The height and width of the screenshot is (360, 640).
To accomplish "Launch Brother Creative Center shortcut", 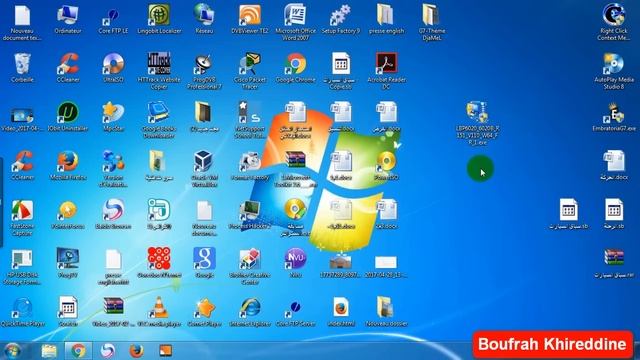I will (250, 267).
